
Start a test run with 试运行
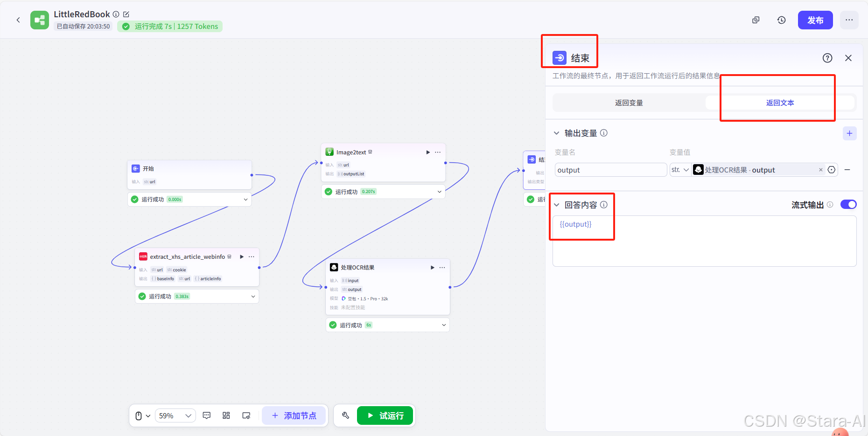point(385,415)
